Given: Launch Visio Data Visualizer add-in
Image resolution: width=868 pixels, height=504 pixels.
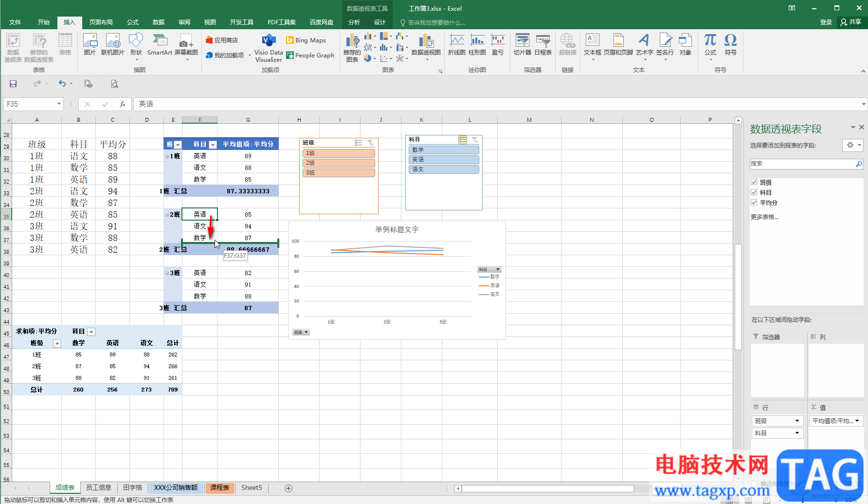Looking at the screenshot, I should 269,48.
